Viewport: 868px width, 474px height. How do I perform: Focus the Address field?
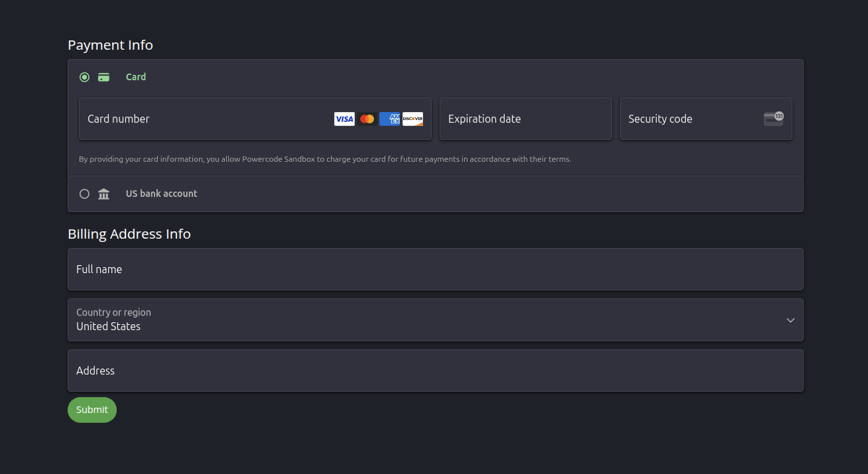click(436, 371)
